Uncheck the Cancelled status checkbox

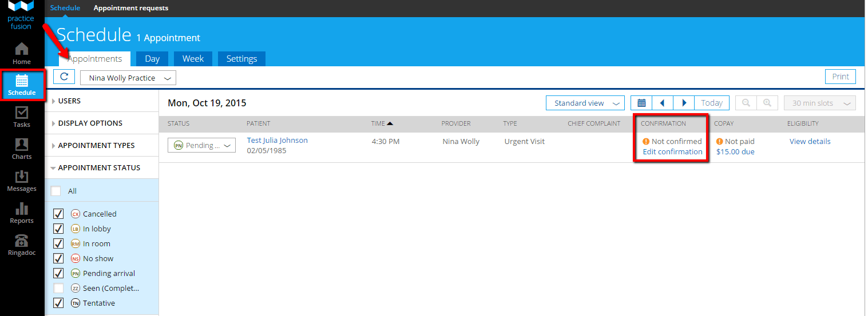pyautogui.click(x=58, y=214)
